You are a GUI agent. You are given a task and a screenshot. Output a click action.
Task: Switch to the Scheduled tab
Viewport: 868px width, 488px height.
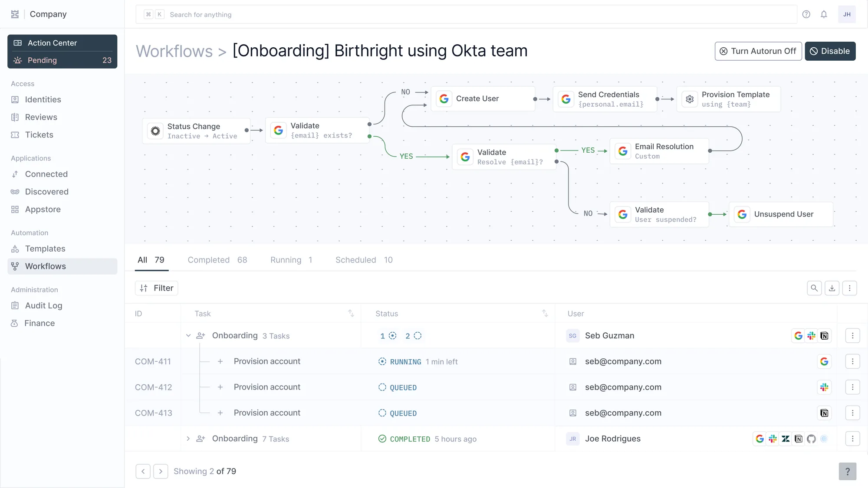[364, 260]
